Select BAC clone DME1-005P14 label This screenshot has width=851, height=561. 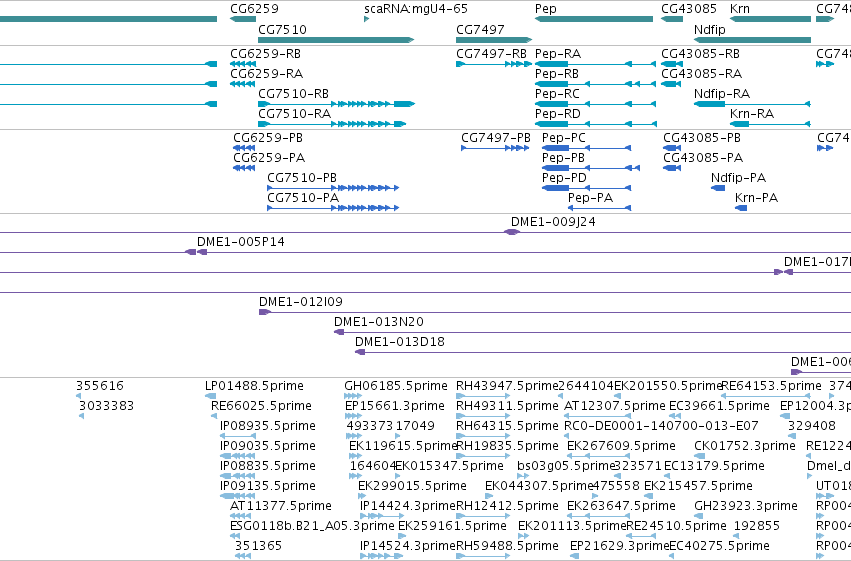point(240,242)
